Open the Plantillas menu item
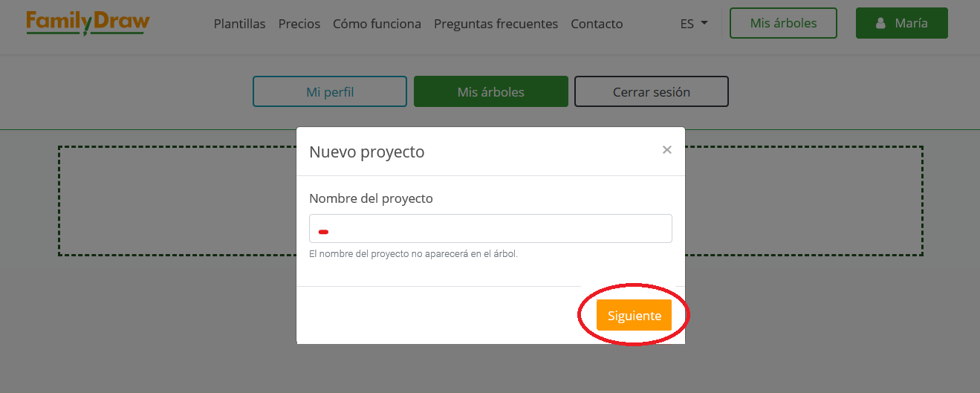This screenshot has width=980, height=393. pyautogui.click(x=239, y=24)
